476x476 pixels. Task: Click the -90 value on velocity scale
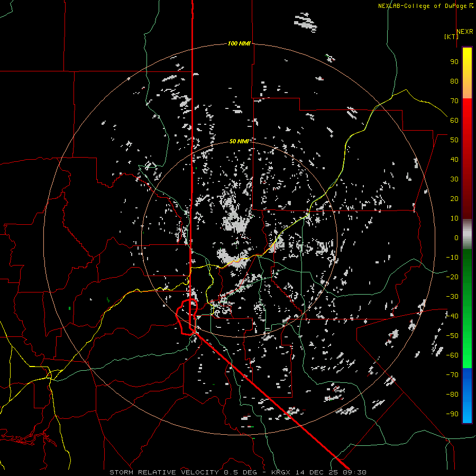(452, 414)
